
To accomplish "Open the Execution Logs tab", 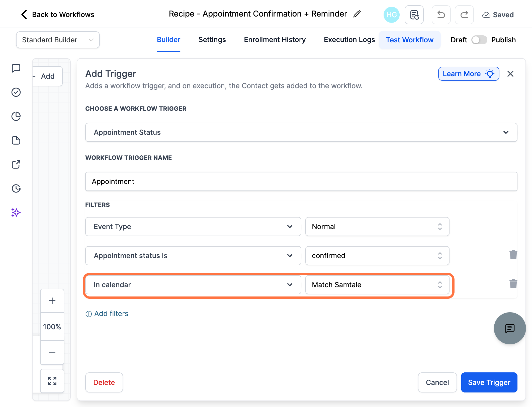I will pyautogui.click(x=349, y=40).
